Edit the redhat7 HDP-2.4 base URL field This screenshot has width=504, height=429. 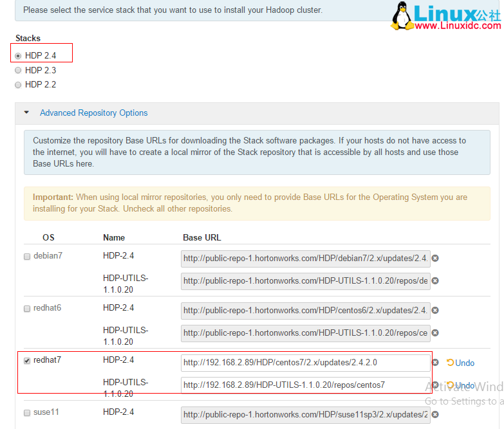[x=305, y=363]
